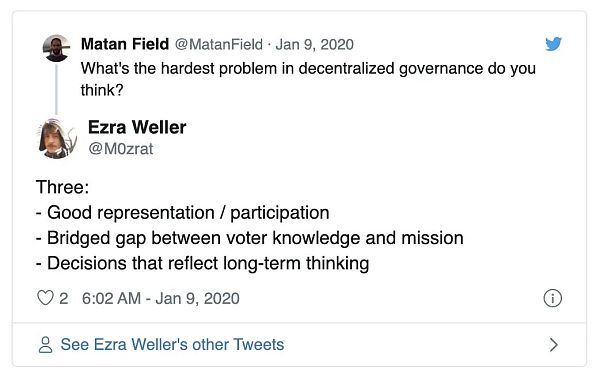Click the Jan 9, 2020 header date
The height and width of the screenshot is (381, 600).
(315, 44)
